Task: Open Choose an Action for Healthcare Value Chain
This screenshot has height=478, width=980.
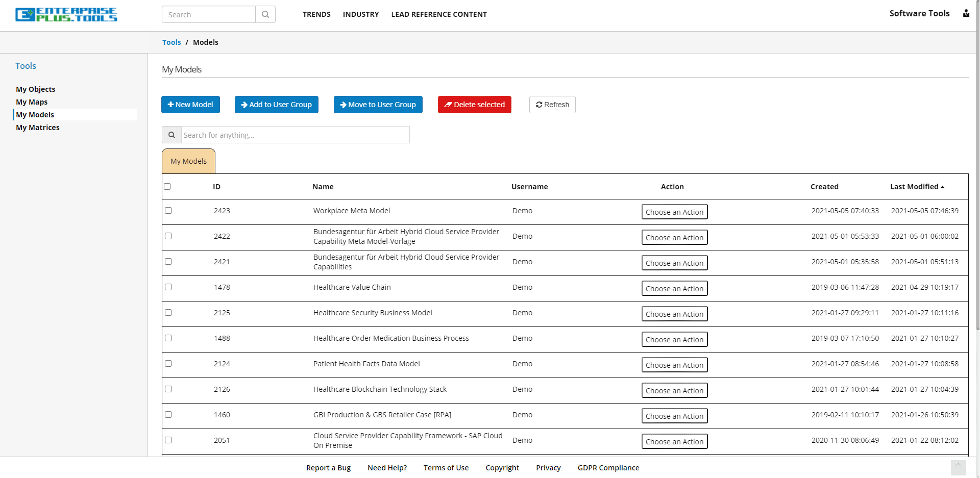Action: coord(674,288)
